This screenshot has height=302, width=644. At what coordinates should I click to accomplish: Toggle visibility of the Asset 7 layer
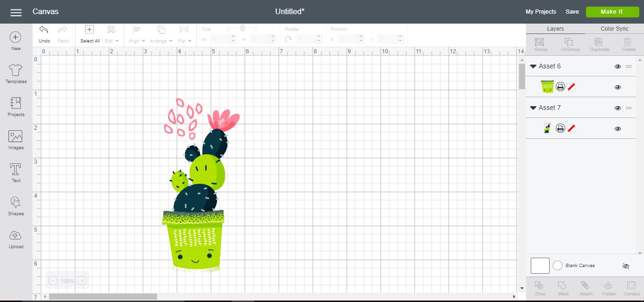(618, 128)
